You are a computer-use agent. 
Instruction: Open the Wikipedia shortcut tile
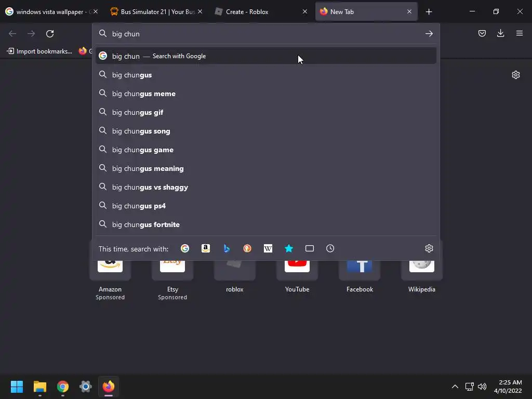[422, 270]
